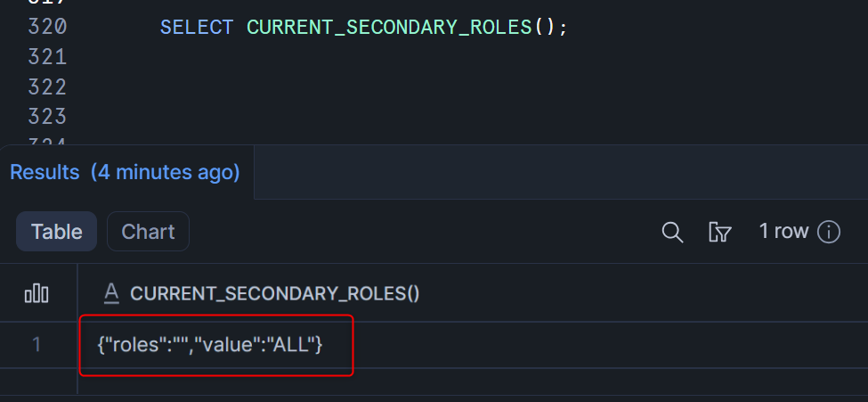Select the Table view
This screenshot has height=402, width=868.
pyautogui.click(x=57, y=232)
